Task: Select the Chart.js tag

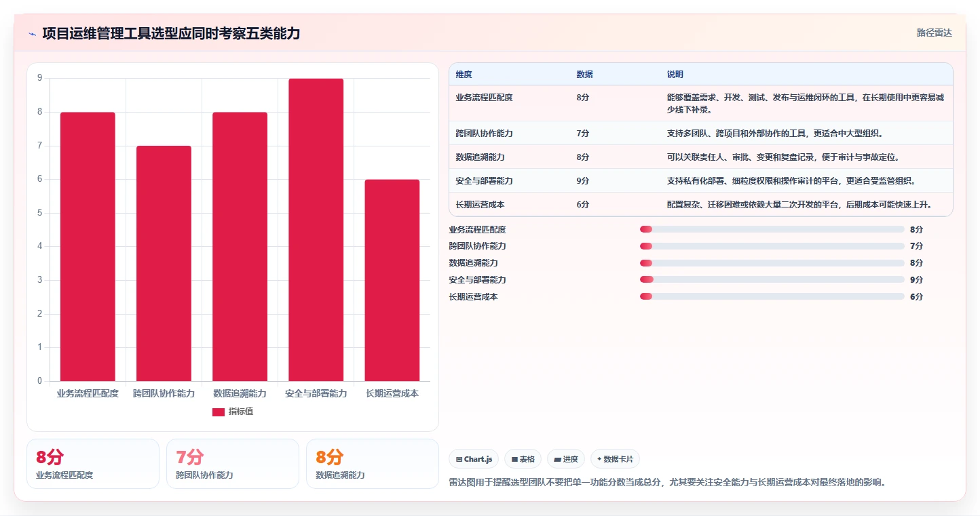Action: click(474, 459)
